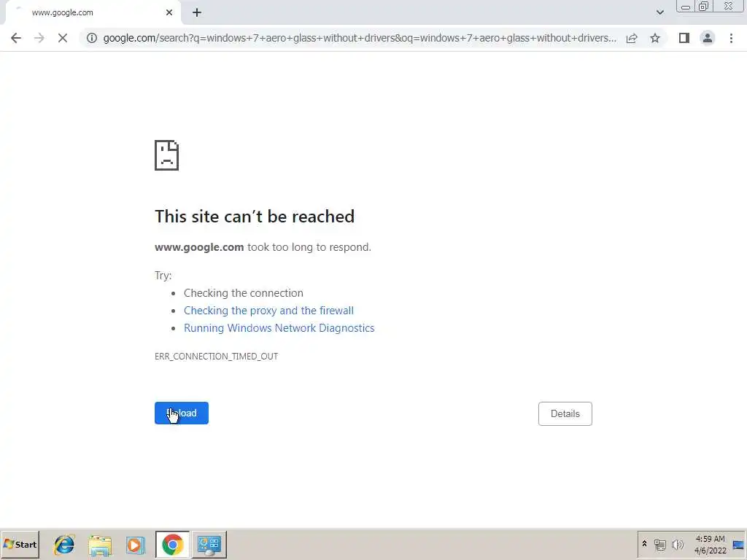Click the Show desktop button
The image size is (747, 560).
click(x=739, y=544)
